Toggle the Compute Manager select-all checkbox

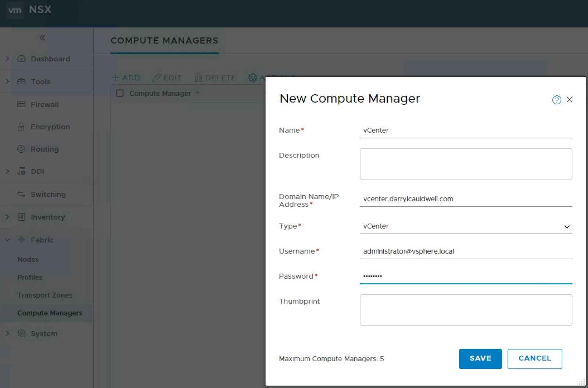(119, 93)
